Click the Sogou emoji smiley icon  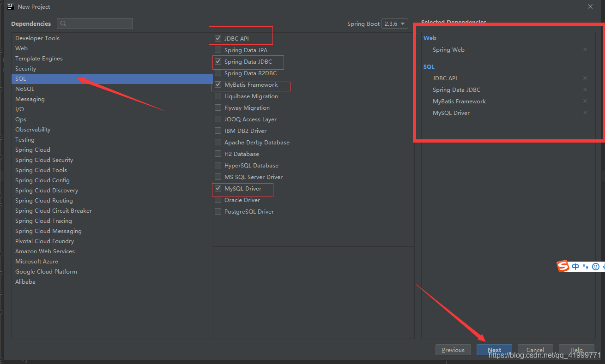[x=596, y=266]
